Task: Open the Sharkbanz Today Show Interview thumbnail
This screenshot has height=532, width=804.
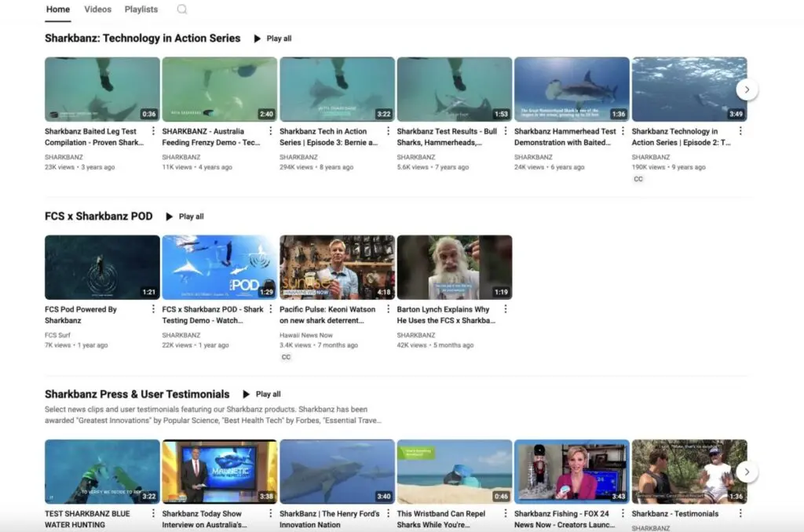Action: [x=219, y=472]
